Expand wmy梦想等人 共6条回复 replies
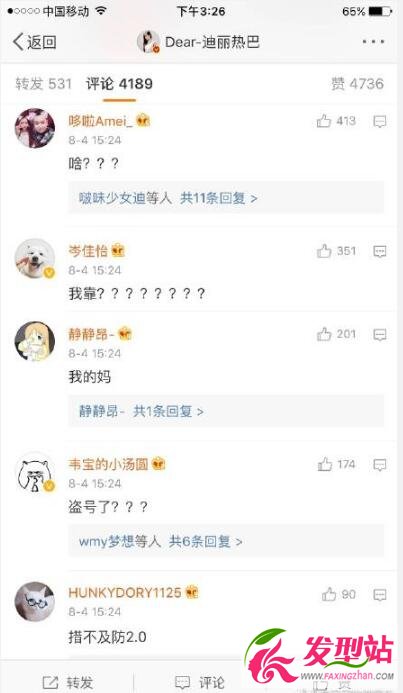Screen dimensions: 403x693 click(x=226, y=541)
